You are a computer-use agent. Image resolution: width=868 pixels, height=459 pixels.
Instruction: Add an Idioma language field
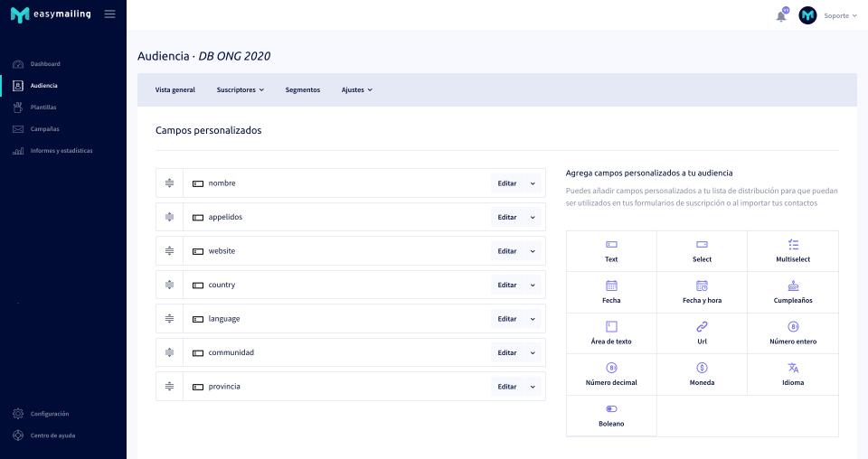[x=793, y=373]
